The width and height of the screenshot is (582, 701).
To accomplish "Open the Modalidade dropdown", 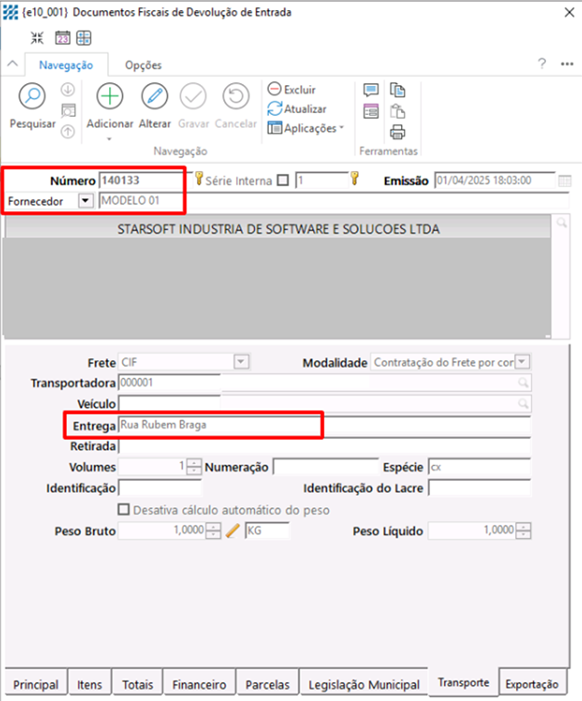I will point(522,361).
